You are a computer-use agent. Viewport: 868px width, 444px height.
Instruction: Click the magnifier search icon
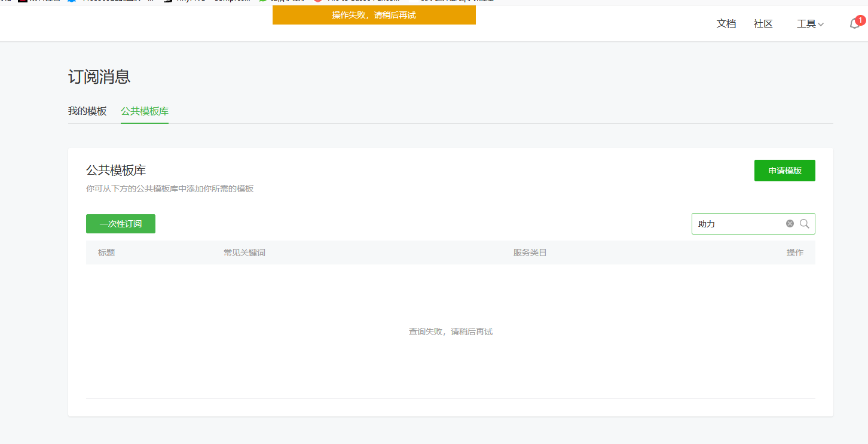(804, 224)
